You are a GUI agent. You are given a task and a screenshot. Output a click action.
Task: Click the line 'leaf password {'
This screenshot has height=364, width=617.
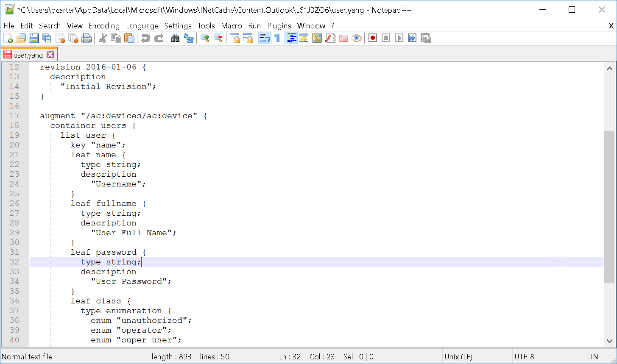pos(108,252)
